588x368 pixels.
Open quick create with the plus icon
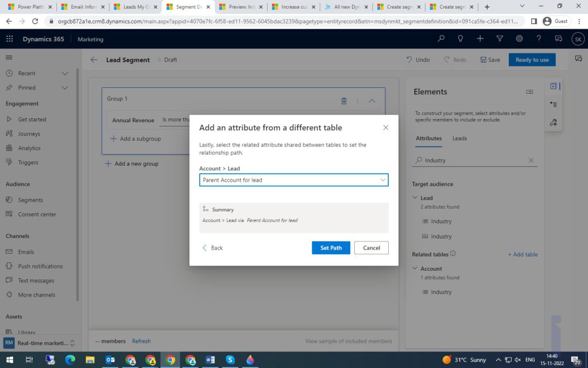coord(480,39)
